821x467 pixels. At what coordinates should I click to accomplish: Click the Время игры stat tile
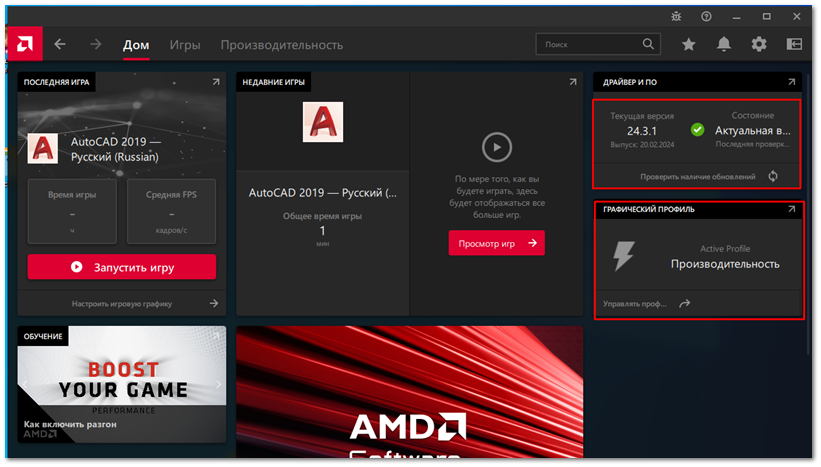pyautogui.click(x=72, y=212)
